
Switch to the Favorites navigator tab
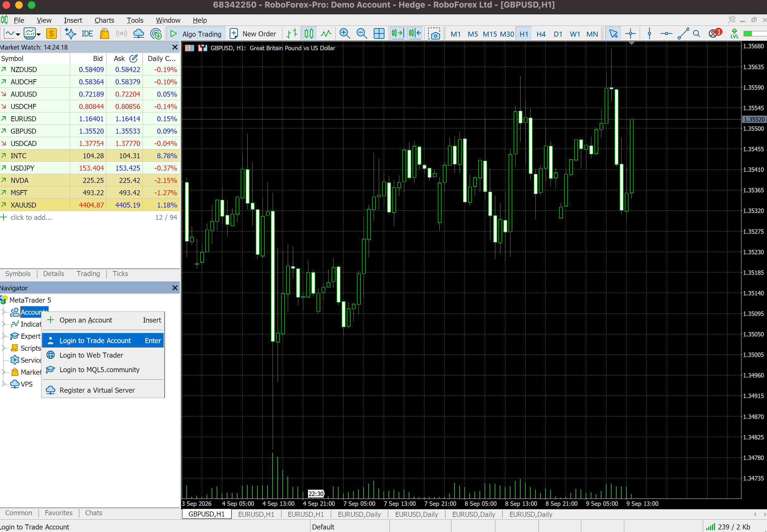(x=59, y=513)
